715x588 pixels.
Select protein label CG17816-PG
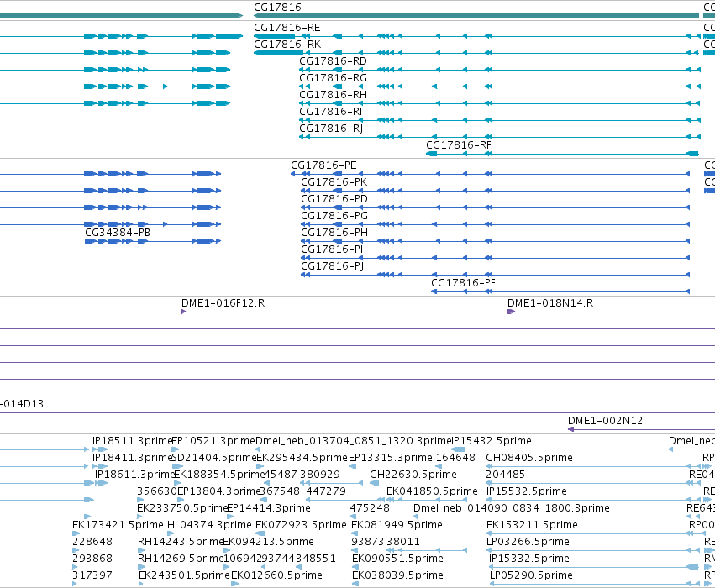coord(334,216)
